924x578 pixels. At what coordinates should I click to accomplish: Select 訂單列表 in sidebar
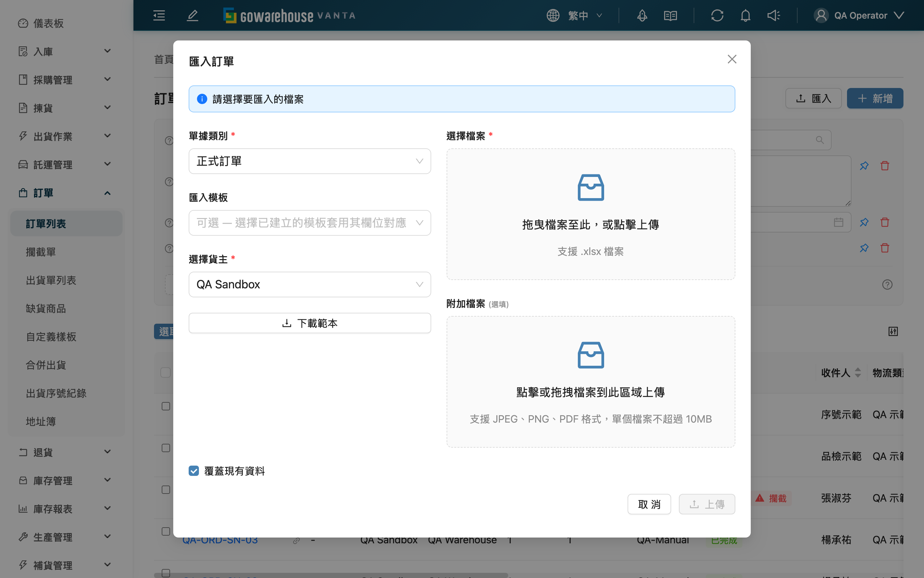tap(66, 223)
